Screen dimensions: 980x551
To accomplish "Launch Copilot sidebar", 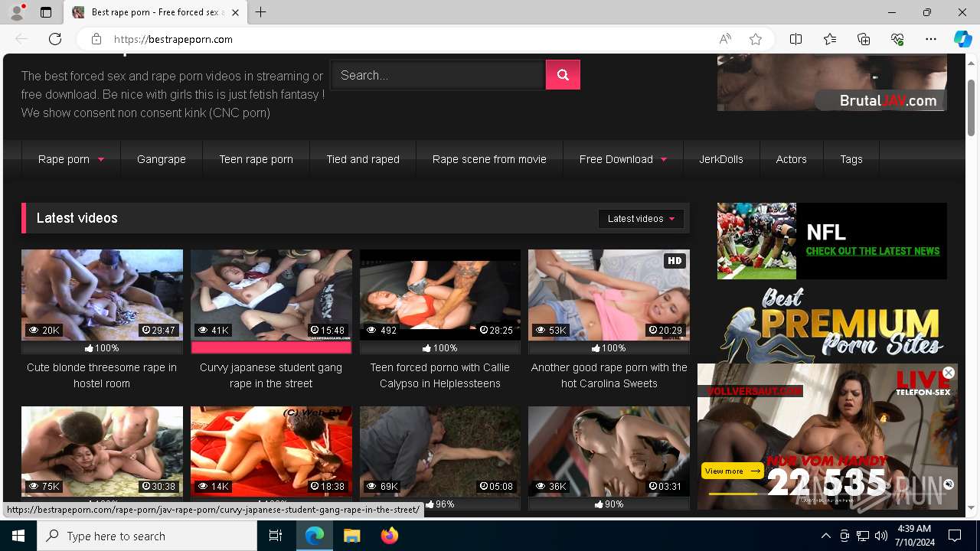I will pyautogui.click(x=963, y=39).
